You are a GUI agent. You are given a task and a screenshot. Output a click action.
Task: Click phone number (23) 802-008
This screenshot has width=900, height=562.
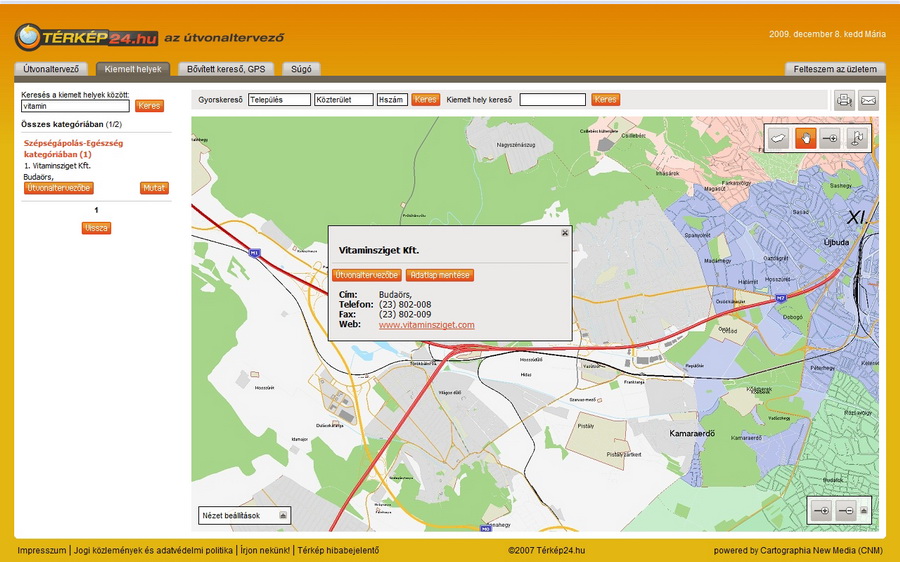click(405, 305)
